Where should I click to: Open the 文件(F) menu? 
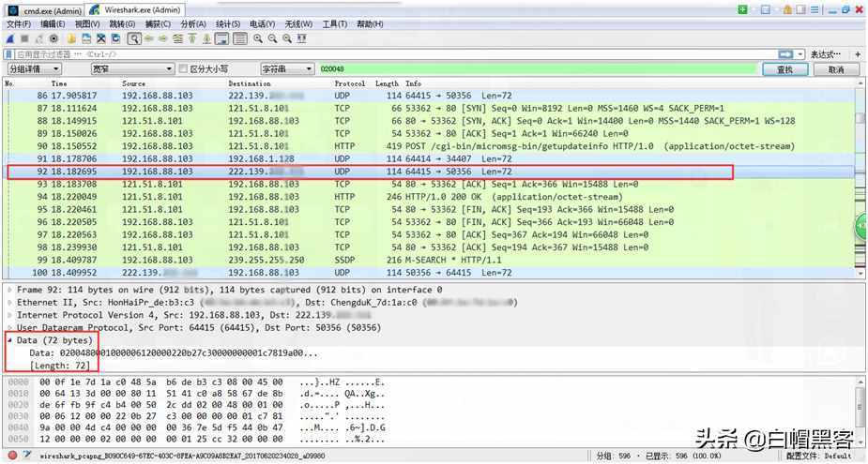click(x=18, y=23)
